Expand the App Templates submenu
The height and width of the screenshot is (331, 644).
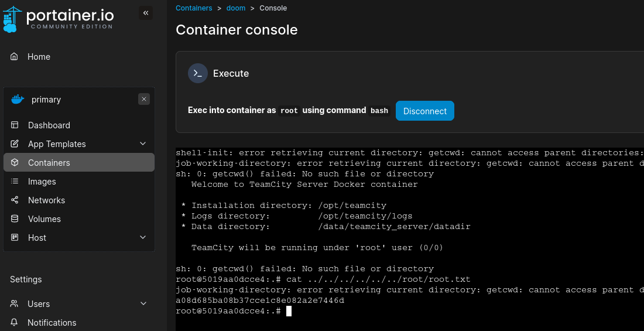[143, 144]
